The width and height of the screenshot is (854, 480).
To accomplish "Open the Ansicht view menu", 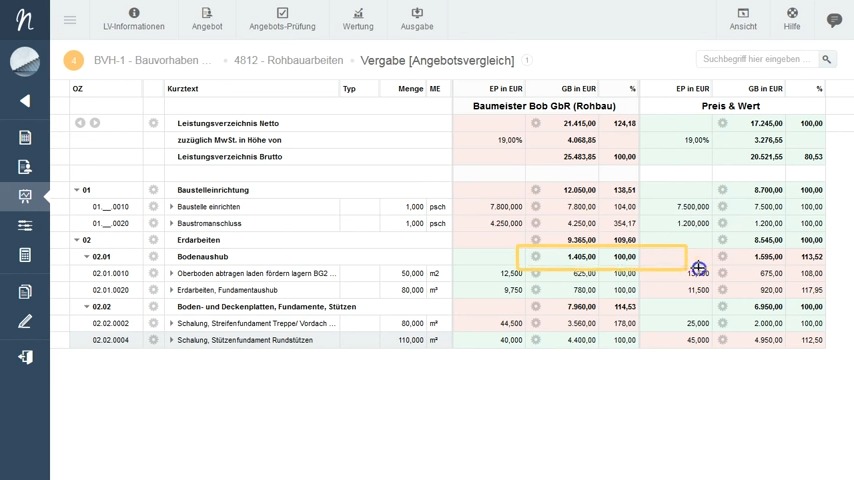I will 743,19.
